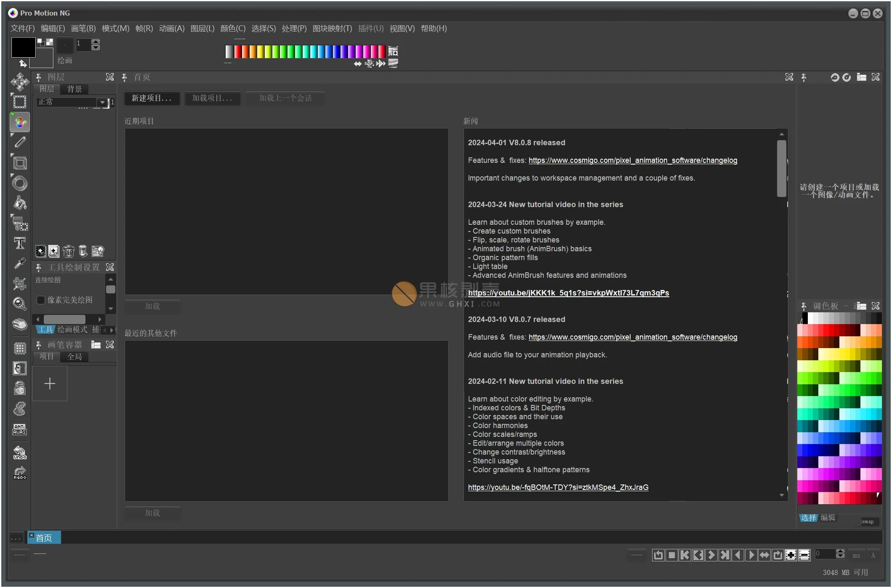Select the rectangle selection tool

(20, 101)
